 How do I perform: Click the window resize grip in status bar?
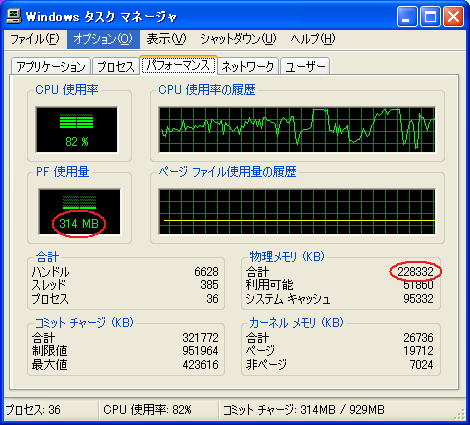tap(459, 414)
